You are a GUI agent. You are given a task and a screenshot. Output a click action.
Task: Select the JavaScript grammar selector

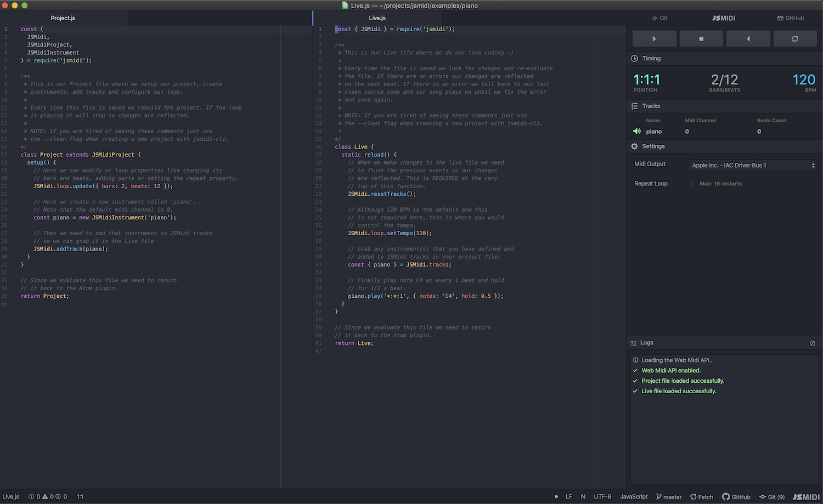(634, 497)
